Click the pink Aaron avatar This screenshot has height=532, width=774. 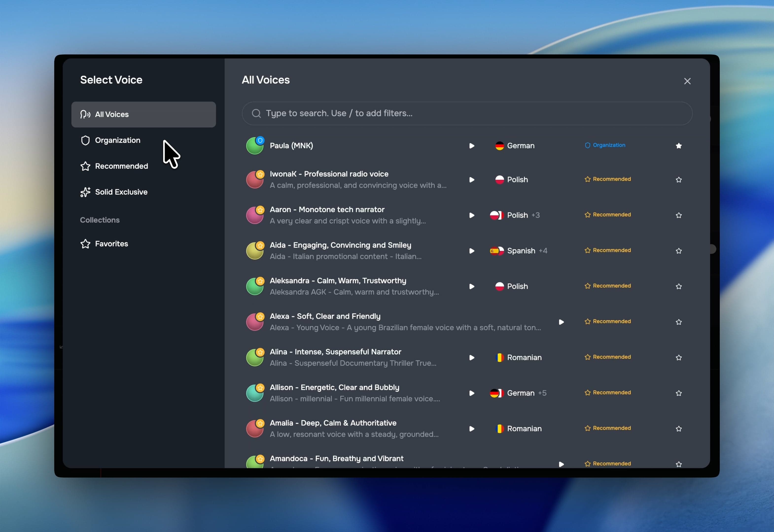(255, 215)
